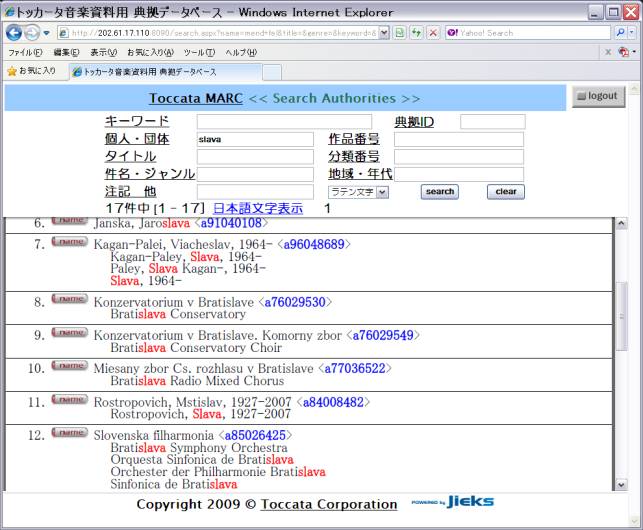Click the 注記 他 input field
Screen dimensions: 643x530
click(x=255, y=192)
